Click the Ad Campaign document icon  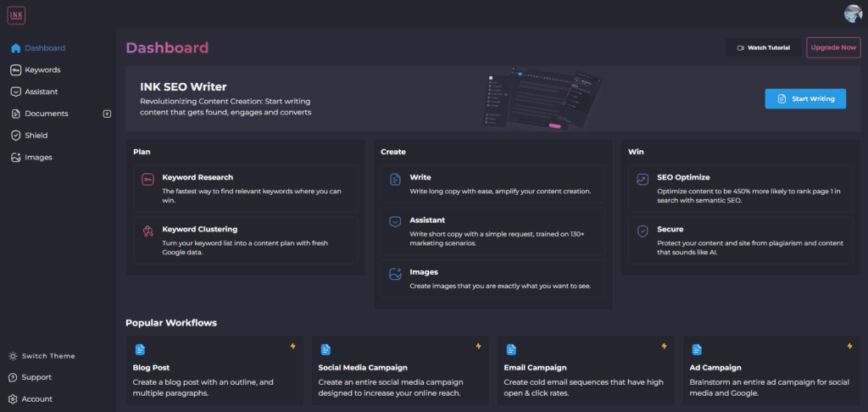(697, 349)
